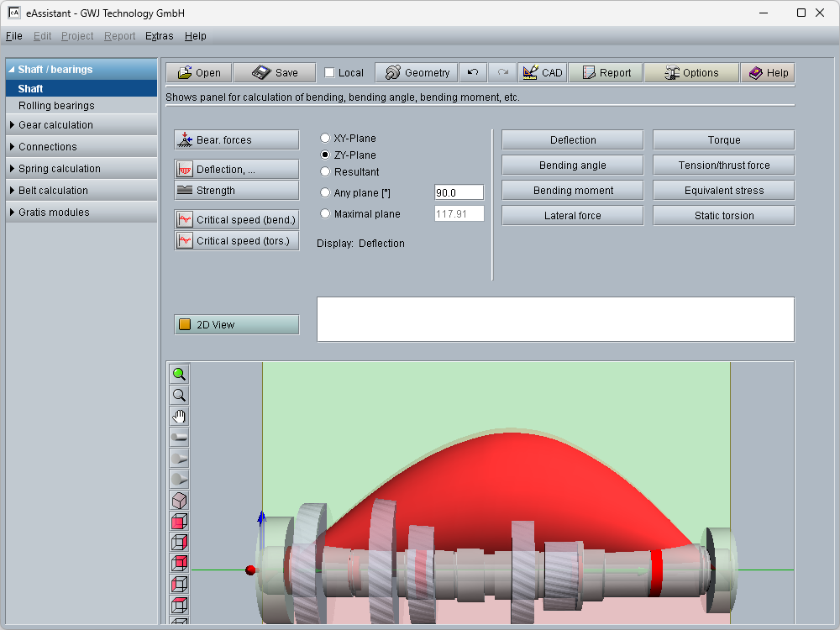Image resolution: width=840 pixels, height=630 pixels.
Task: Expand the Gear calculation section
Action: tap(55, 125)
